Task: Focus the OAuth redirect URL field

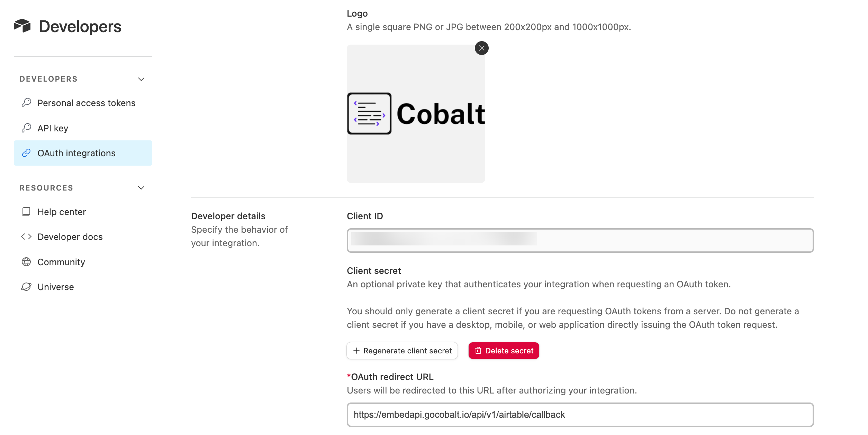Action: click(580, 415)
